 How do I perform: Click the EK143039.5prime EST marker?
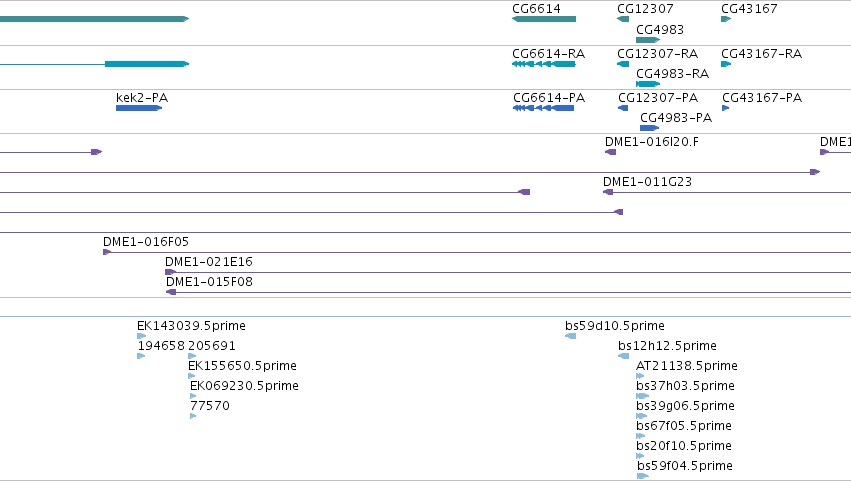pos(142,336)
